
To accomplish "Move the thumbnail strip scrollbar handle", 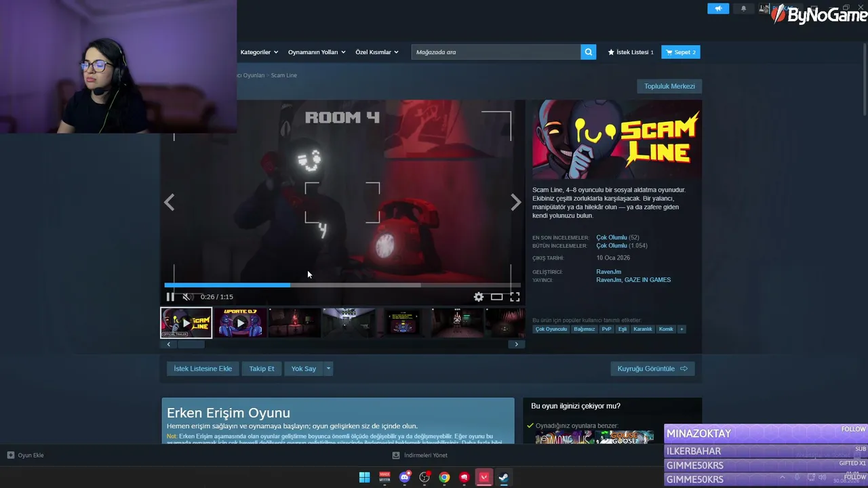I will click(x=191, y=344).
